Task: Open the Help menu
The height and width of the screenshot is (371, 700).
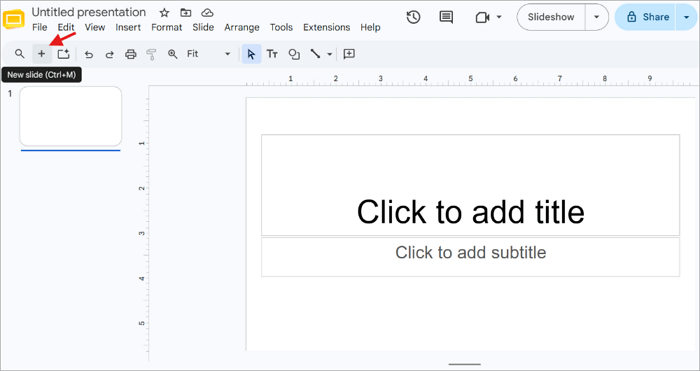Action: coord(370,27)
